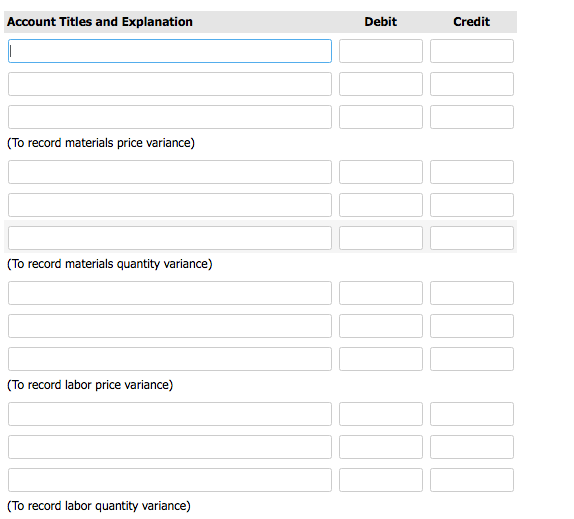Click second debit field for labor price variance
This screenshot has width=574, height=519.
(x=381, y=326)
